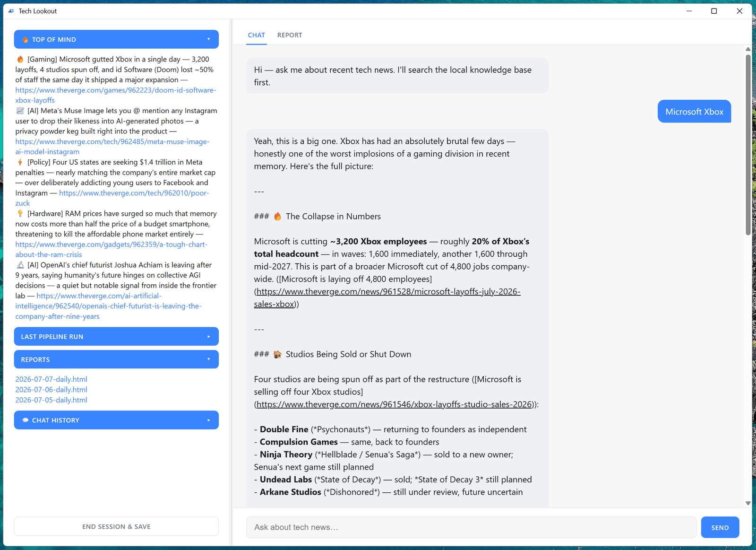
Task: Open the doom-id-software-xbox-layoffs link
Action: point(116,95)
